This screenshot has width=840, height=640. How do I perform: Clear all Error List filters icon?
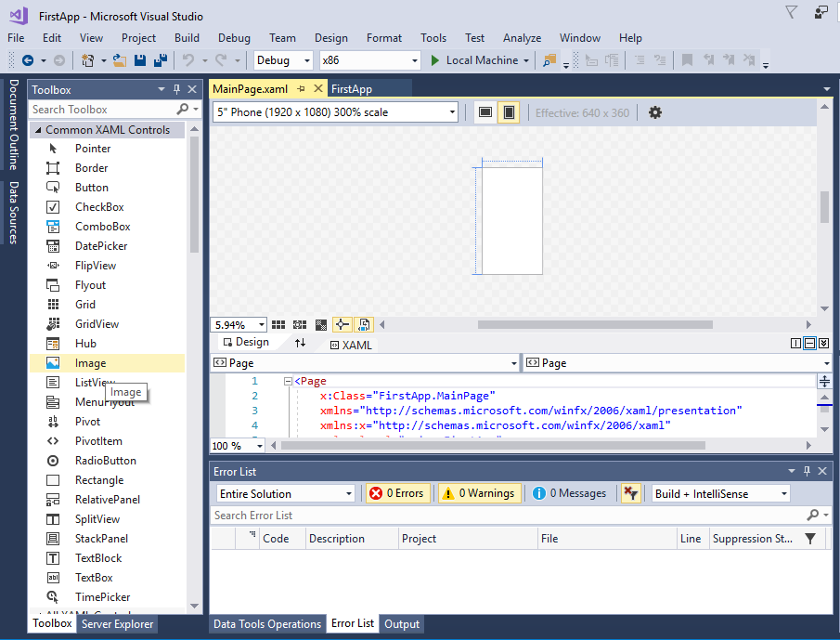click(x=630, y=493)
